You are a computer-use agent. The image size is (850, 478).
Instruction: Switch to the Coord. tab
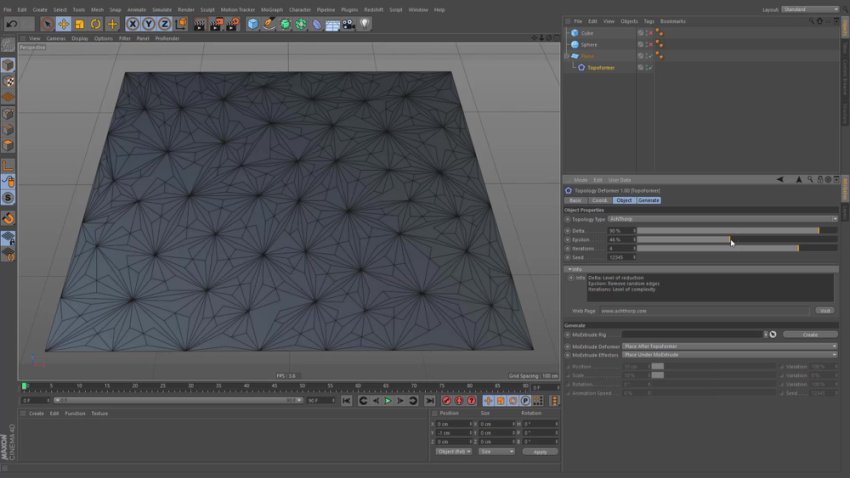[x=600, y=201]
